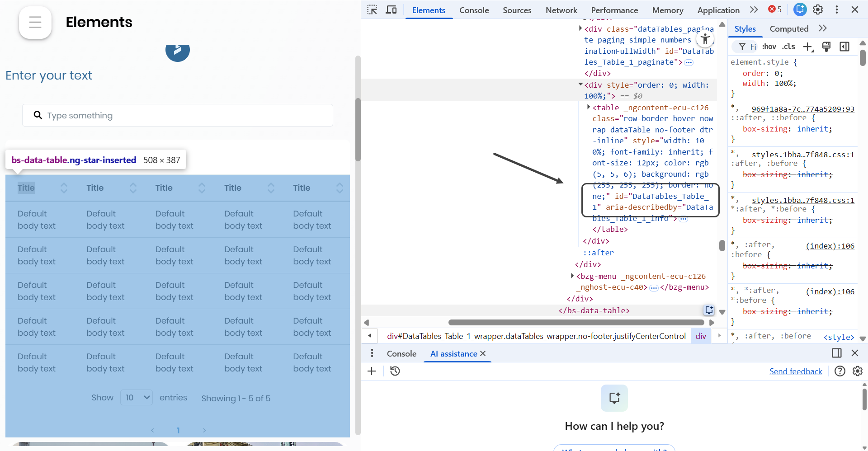The width and height of the screenshot is (868, 451).
Task: Open the entries count dropdown showing 10
Action: click(x=137, y=398)
